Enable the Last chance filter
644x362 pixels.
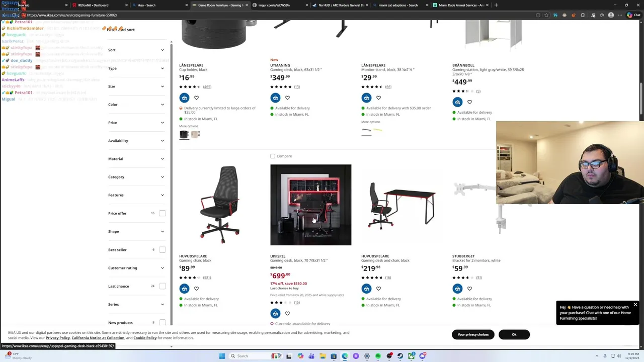pyautogui.click(x=163, y=286)
